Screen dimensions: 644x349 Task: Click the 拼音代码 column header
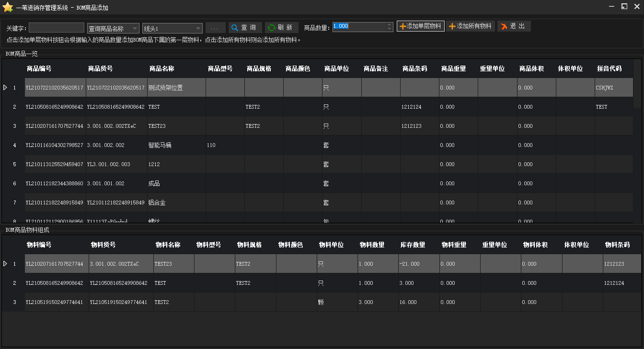coord(609,69)
